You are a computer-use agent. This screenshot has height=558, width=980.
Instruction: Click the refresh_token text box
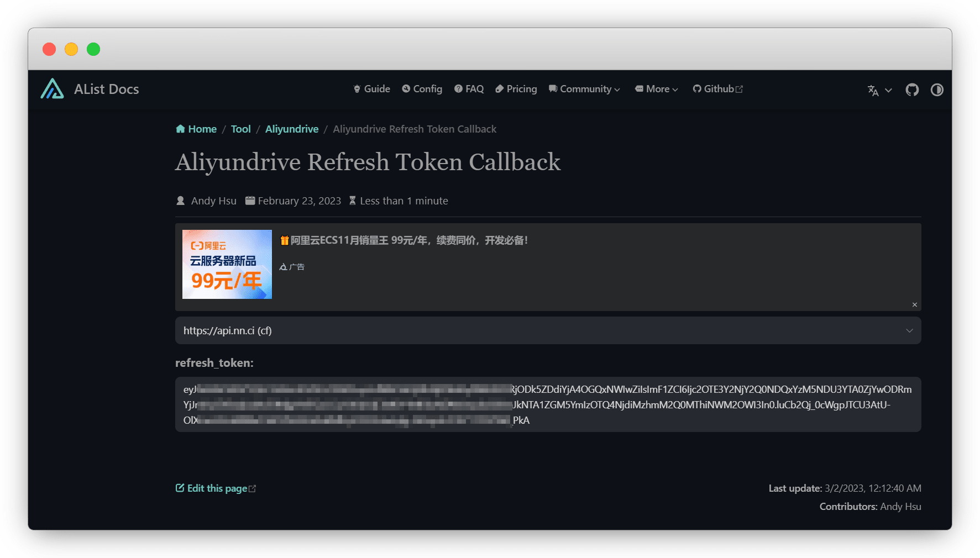(548, 404)
